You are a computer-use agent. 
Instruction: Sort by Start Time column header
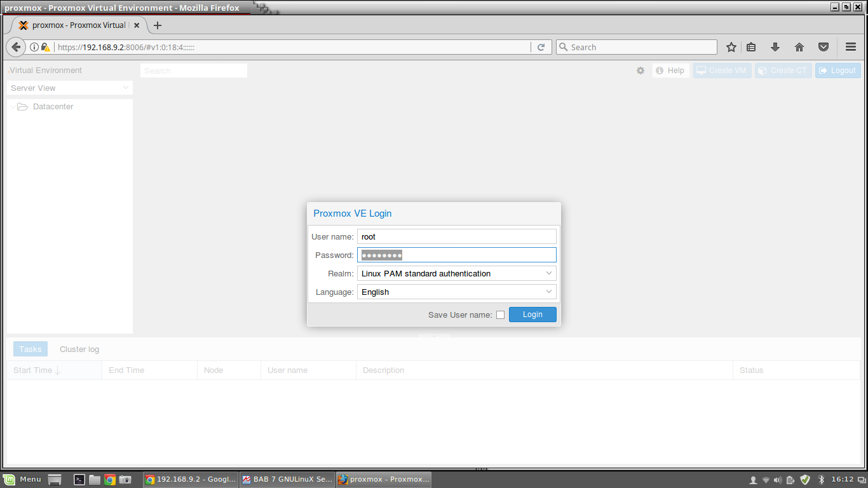point(55,370)
